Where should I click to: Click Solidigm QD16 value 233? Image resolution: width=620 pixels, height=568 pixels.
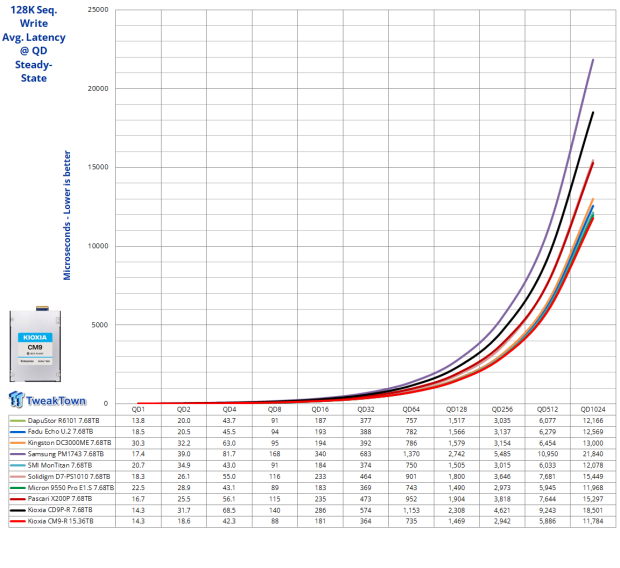(320, 477)
